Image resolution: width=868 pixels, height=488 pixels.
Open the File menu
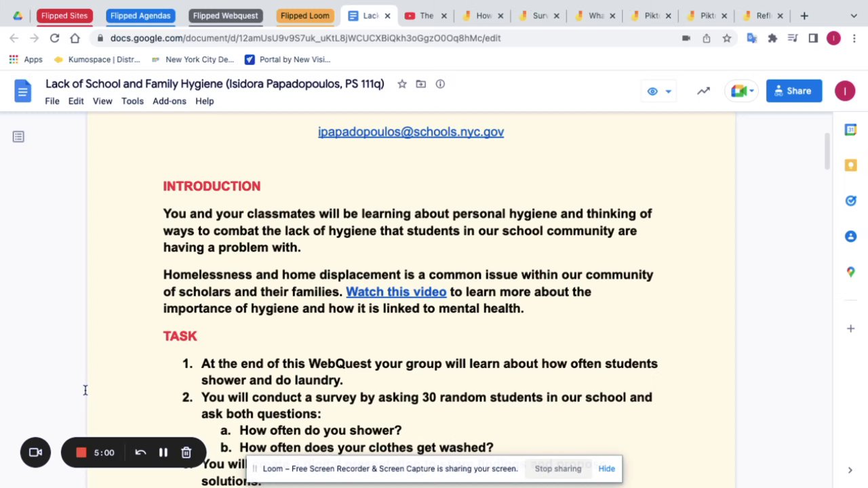tap(52, 101)
